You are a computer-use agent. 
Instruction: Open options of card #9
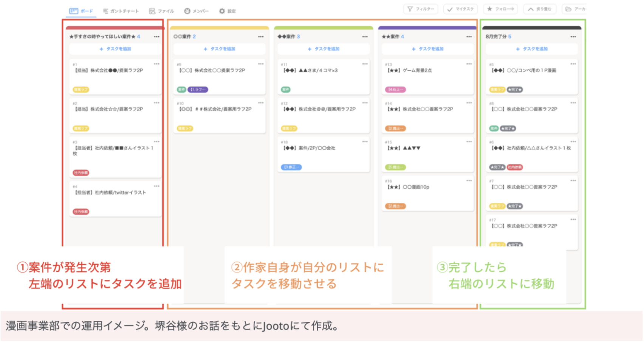click(x=261, y=64)
